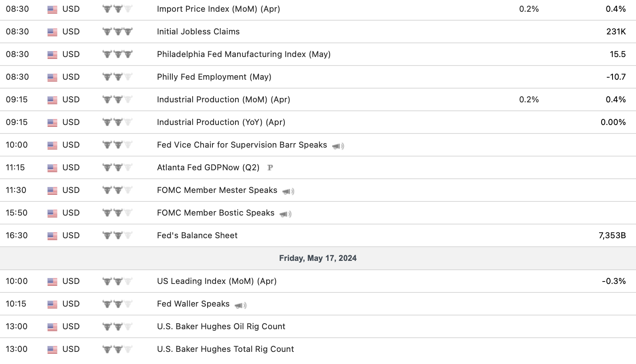Click speaker icon next to Mester Speaks
Image resolution: width=636 pixels, height=364 pixels.
tap(288, 191)
